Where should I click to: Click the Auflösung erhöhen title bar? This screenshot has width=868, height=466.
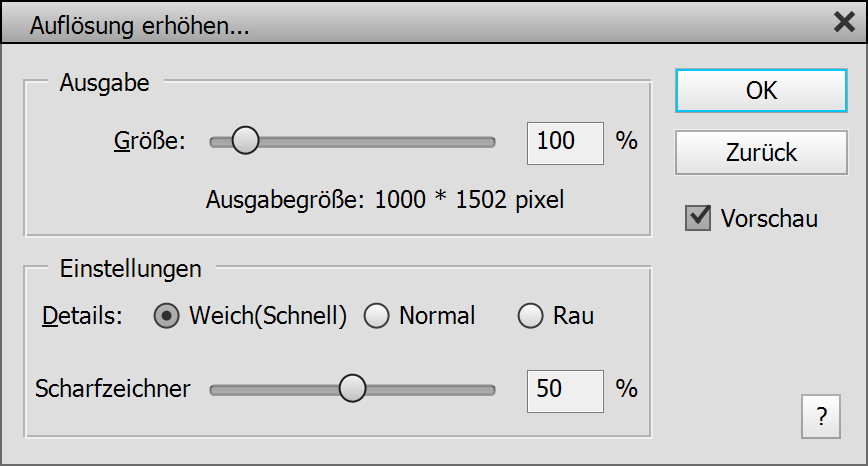pyautogui.click(x=400, y=23)
